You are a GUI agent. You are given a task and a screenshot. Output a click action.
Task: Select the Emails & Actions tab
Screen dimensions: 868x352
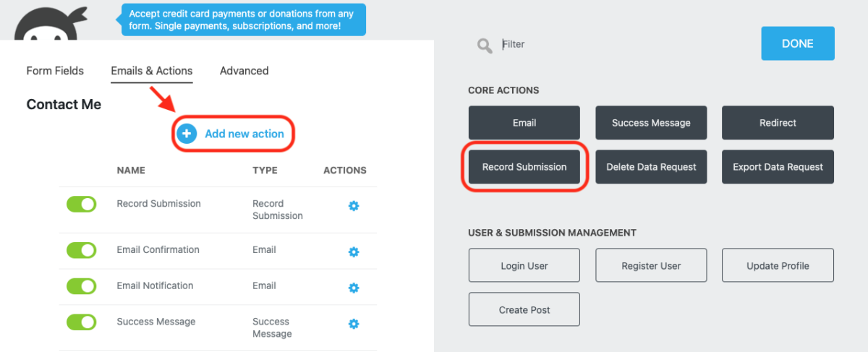152,71
